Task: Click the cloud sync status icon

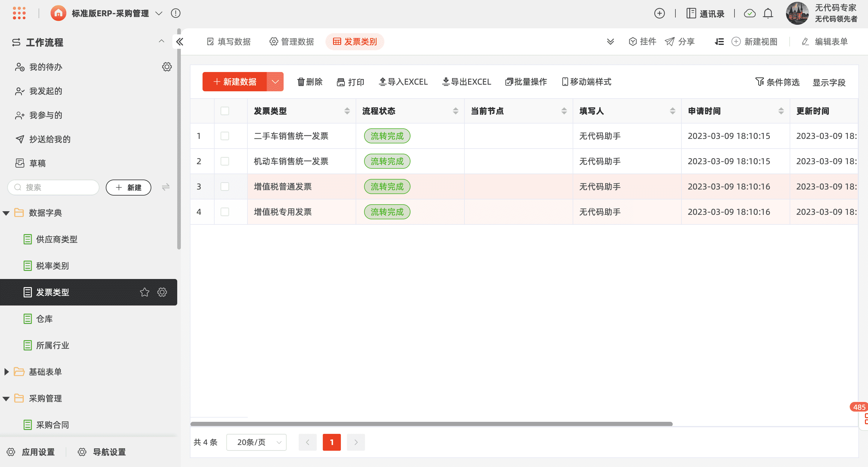Action: point(749,14)
